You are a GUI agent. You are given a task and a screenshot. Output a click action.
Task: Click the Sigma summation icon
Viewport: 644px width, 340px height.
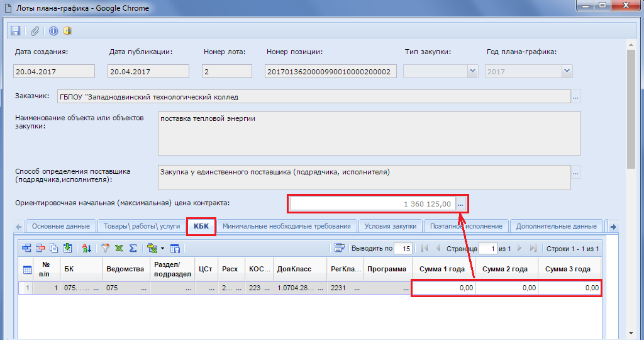click(133, 248)
